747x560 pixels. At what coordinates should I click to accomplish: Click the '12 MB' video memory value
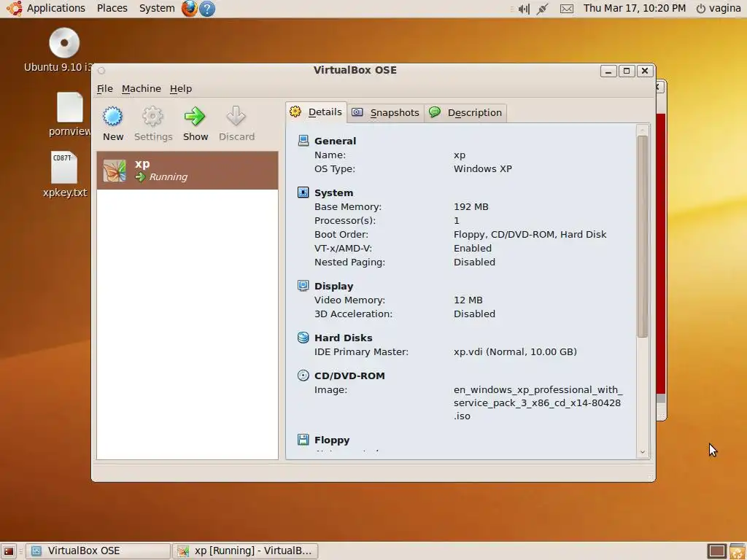468,300
